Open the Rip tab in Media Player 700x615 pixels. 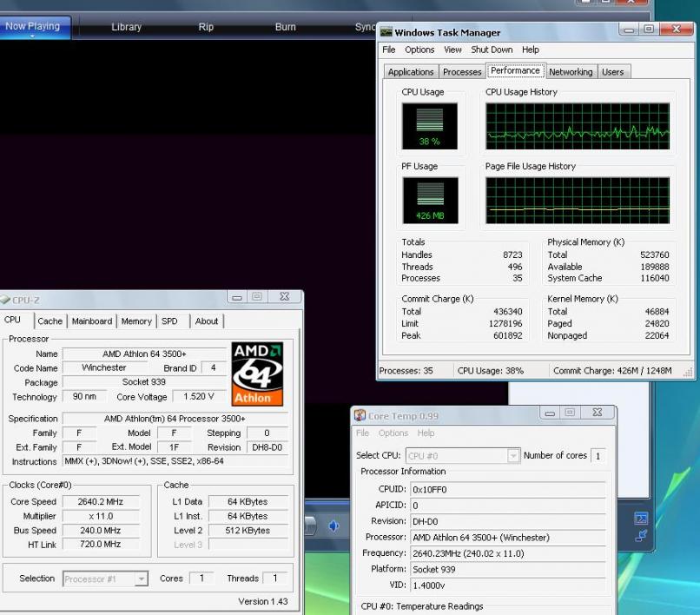pos(206,27)
